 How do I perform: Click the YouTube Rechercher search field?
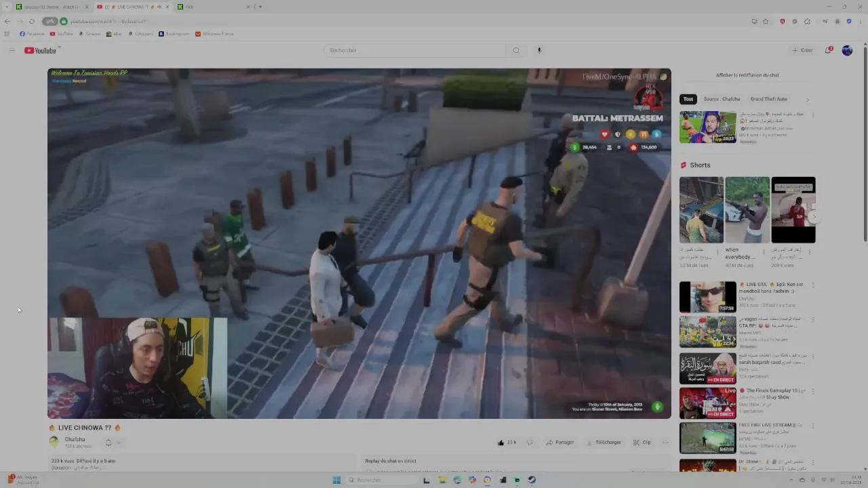pyautogui.click(x=415, y=50)
